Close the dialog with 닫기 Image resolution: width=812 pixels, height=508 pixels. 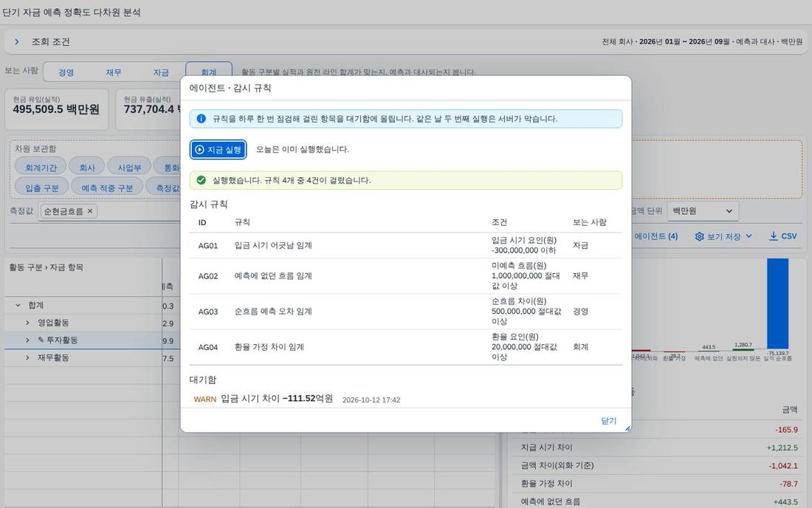click(x=608, y=420)
